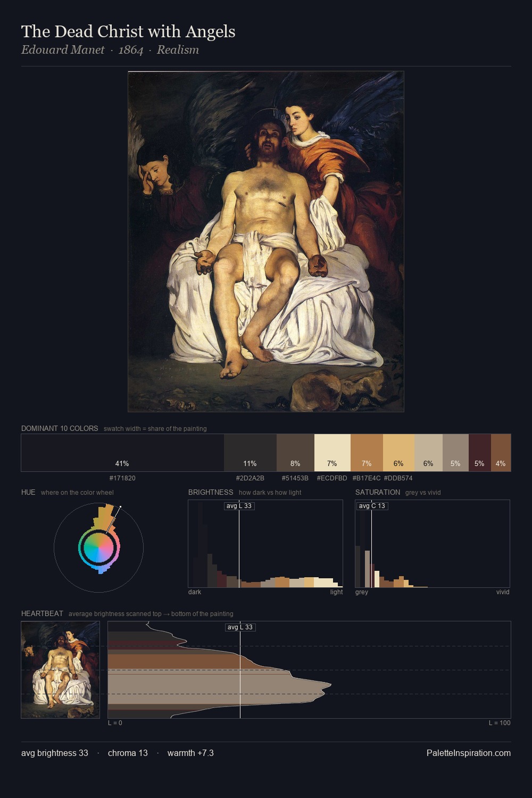
Task: Pick the 8% brown swatch #51453B
Action: point(295,453)
